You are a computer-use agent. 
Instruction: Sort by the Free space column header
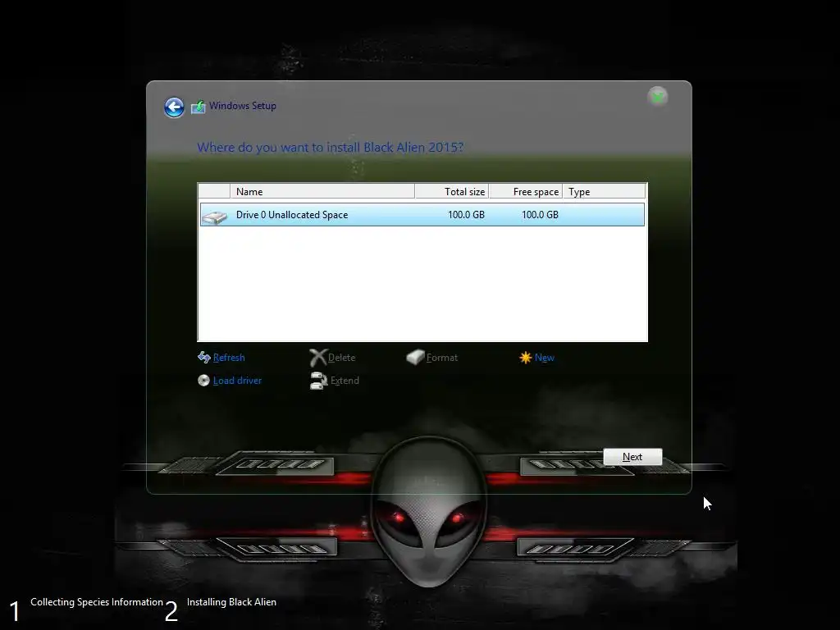(x=526, y=192)
